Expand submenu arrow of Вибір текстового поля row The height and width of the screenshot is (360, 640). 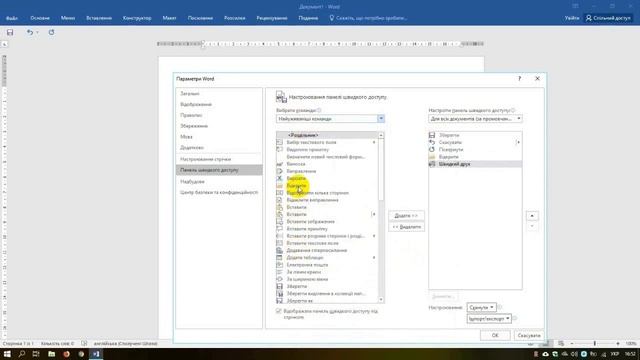[x=374, y=142]
